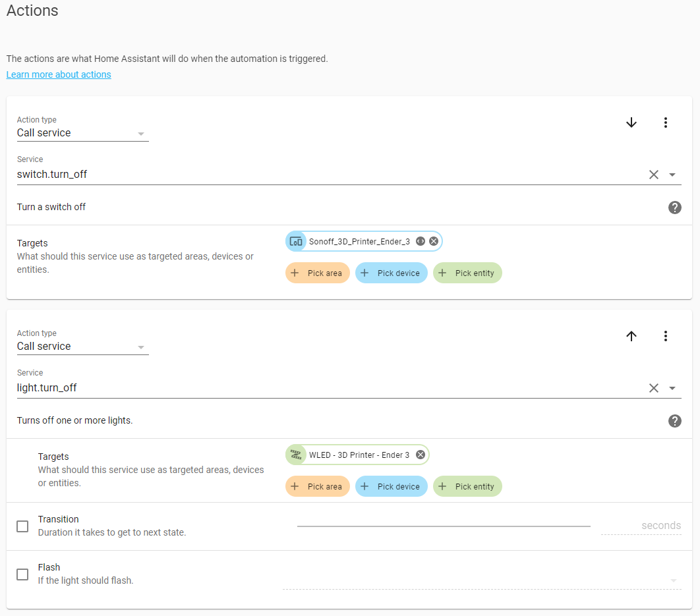This screenshot has height=616, width=700.
Task: Click the Transition duration slider
Action: point(444,526)
